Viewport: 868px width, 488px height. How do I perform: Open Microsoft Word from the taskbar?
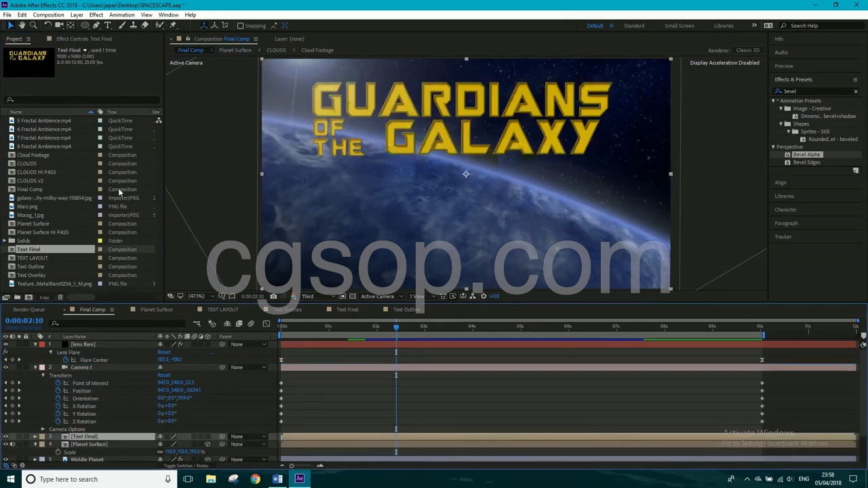point(277,479)
